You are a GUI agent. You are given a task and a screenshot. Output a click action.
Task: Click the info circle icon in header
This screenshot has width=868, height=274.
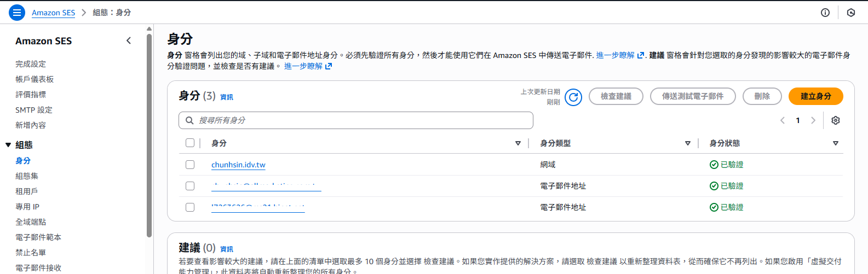click(825, 13)
